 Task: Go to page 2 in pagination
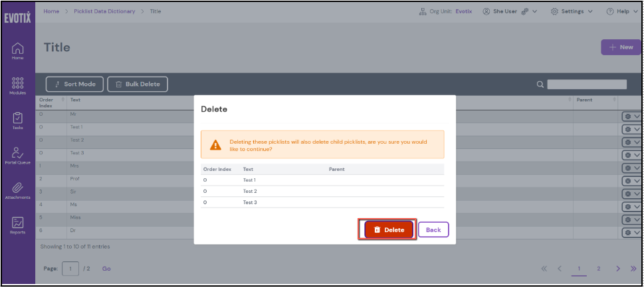pyautogui.click(x=598, y=269)
